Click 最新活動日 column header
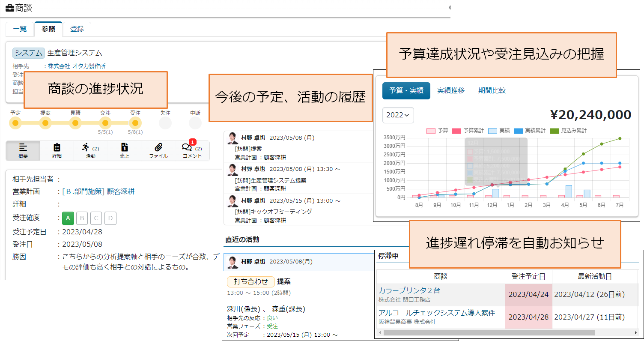The image size is (644, 341). 595,277
